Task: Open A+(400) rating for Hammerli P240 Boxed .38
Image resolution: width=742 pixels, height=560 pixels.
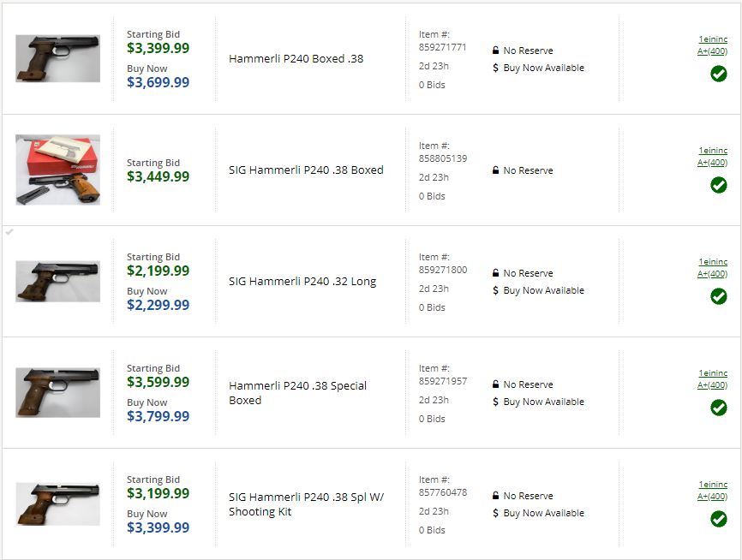Action: point(712,51)
